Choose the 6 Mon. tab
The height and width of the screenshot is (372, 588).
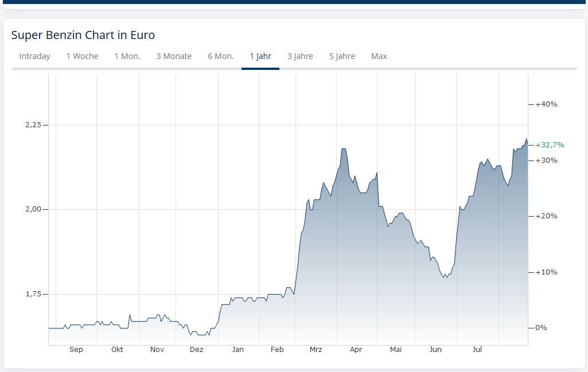point(221,56)
